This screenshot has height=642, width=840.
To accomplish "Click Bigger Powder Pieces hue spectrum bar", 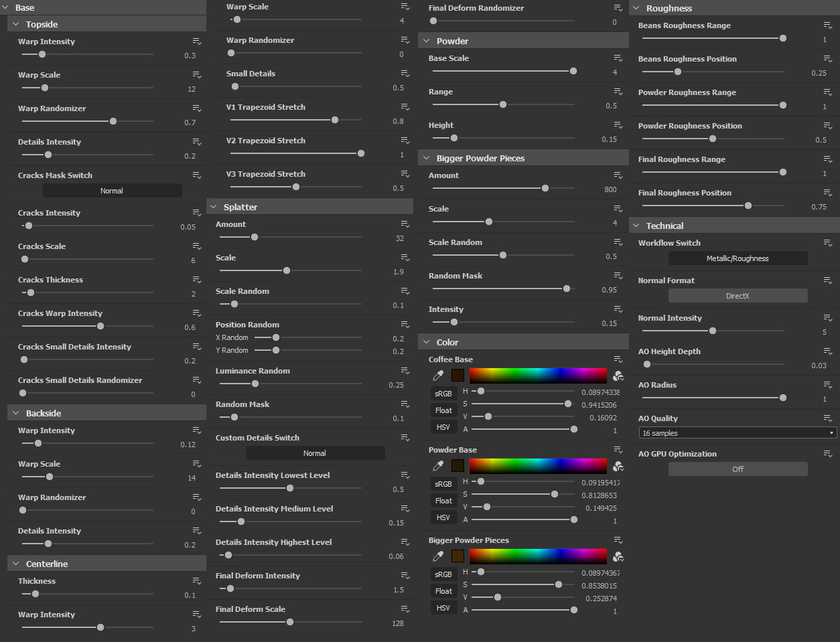I will tap(538, 556).
